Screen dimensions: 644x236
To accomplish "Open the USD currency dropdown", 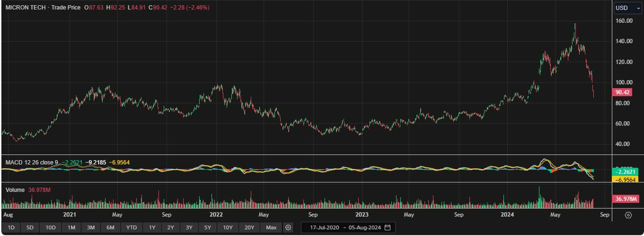I will 627,8.
